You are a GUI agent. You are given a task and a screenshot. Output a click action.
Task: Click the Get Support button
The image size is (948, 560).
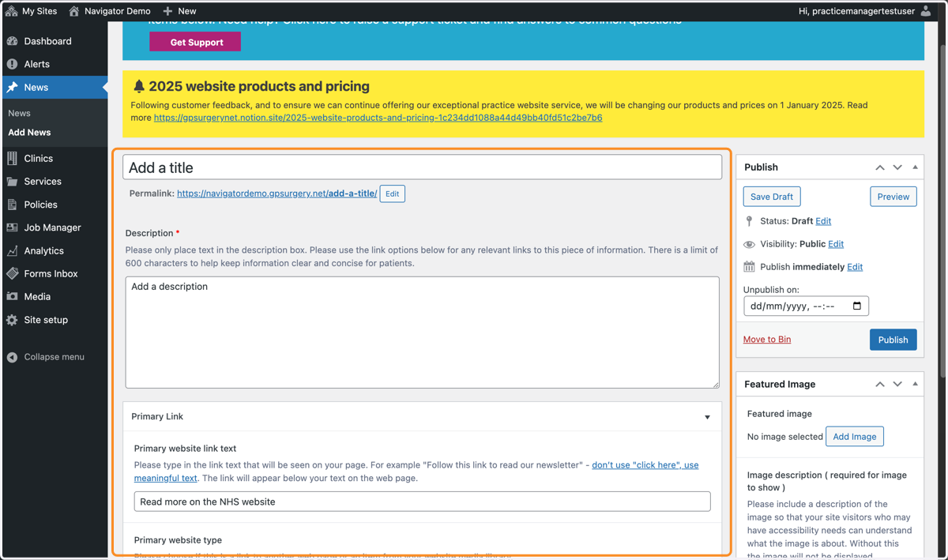click(x=195, y=42)
